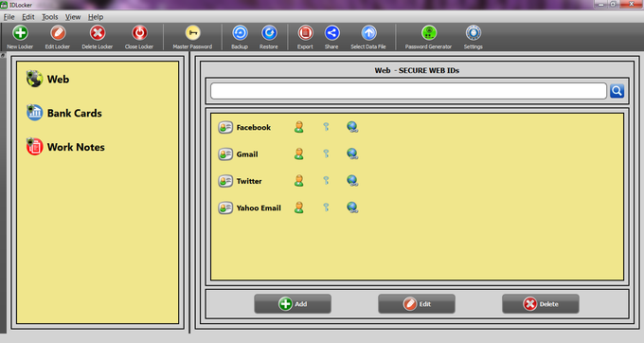Click the Yahoo Email entry card icon
The height and width of the screenshot is (343, 644).
225,208
